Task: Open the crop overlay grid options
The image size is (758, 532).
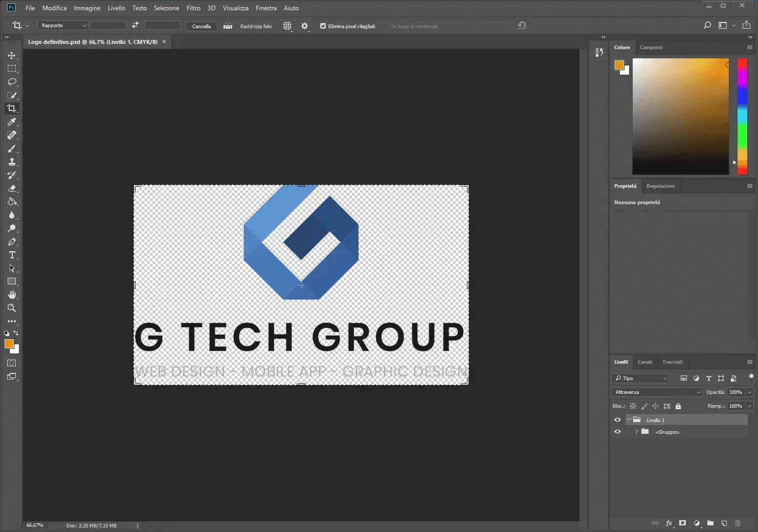Action: coord(287,26)
